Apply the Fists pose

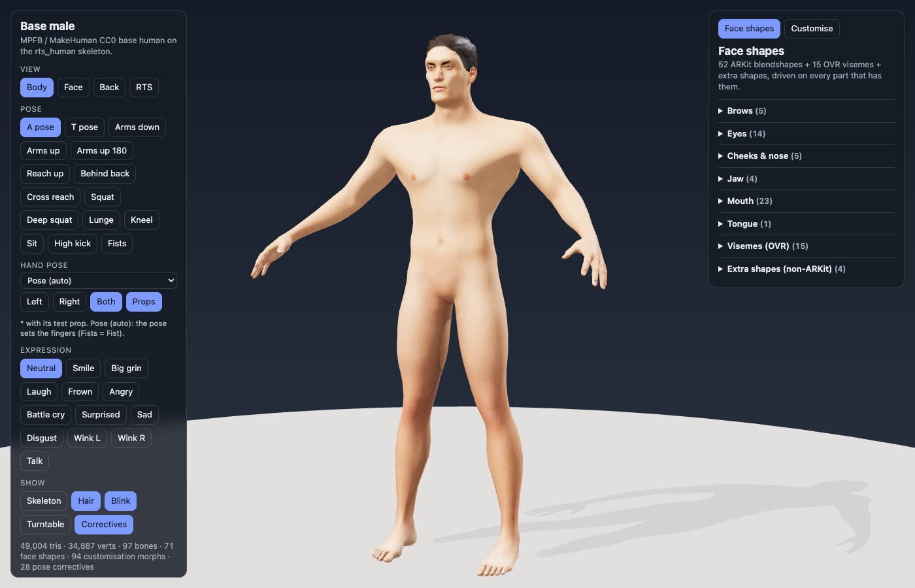(117, 244)
